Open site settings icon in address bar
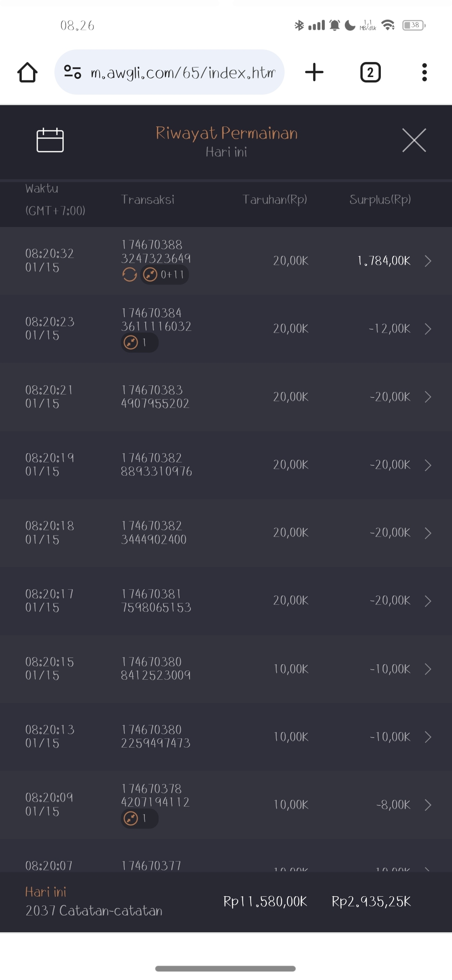 pyautogui.click(x=72, y=72)
